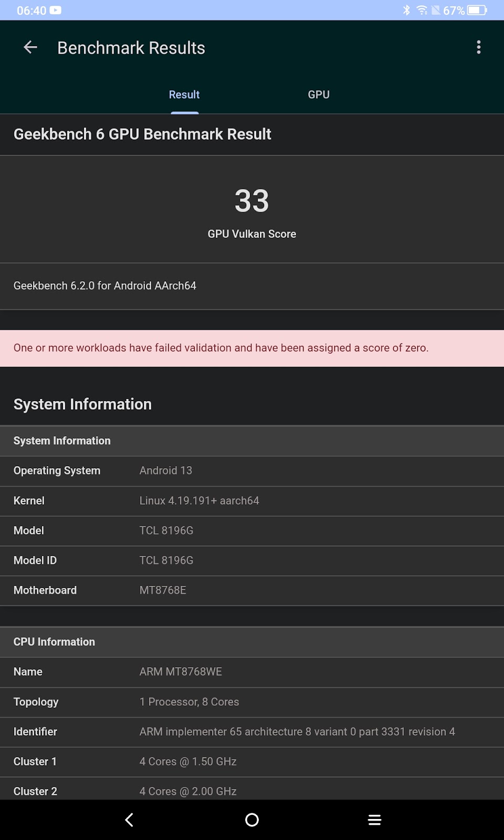Tap the Android home circle button
This screenshot has width=504, height=840.
click(x=252, y=820)
